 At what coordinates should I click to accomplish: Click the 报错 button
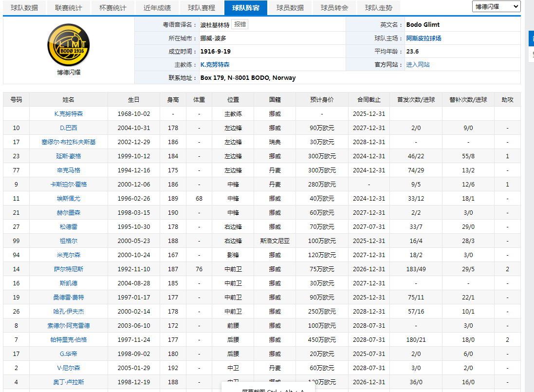[240, 24]
